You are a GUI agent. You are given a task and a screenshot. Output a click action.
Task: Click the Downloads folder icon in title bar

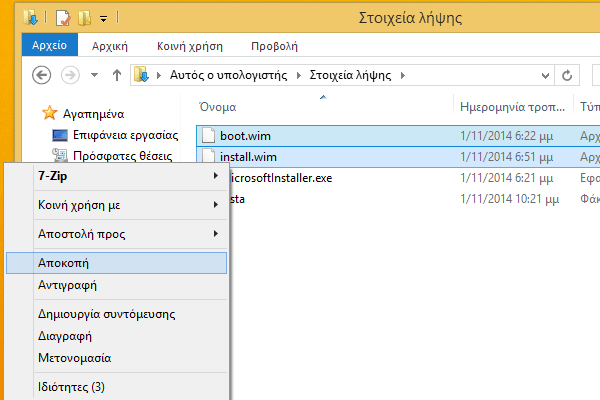31,18
